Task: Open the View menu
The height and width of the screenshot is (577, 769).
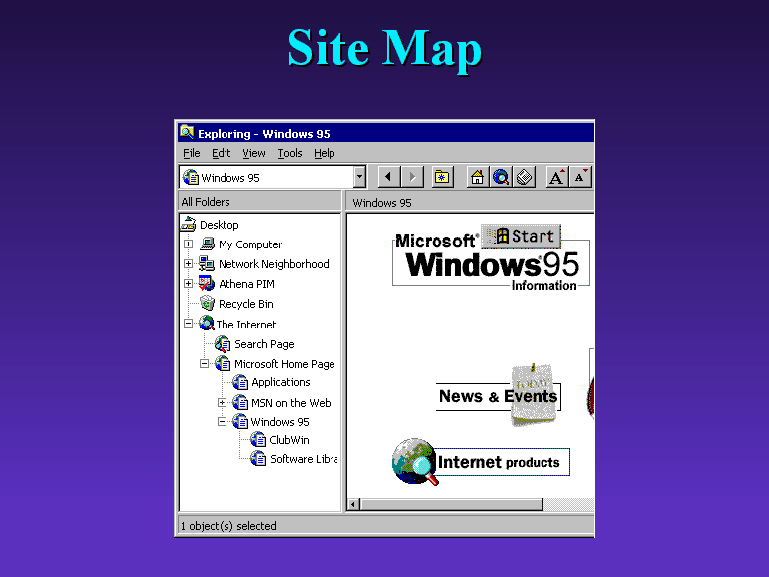Action: (254, 153)
